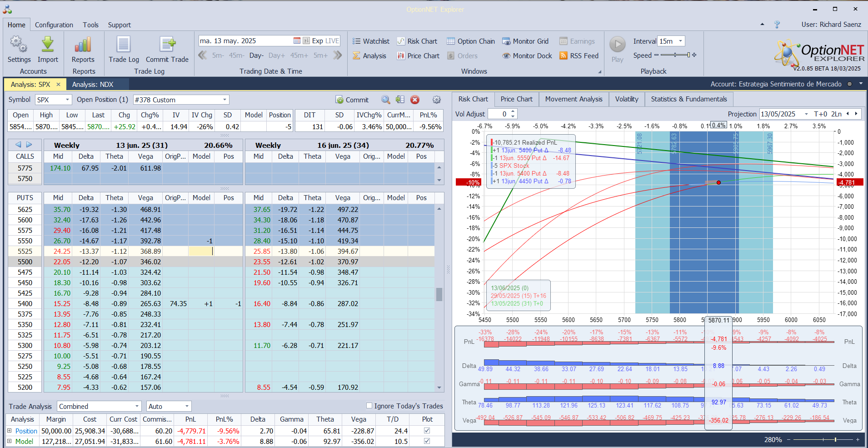Switch to the Analysis: NDX tab
Image resolution: width=868 pixels, height=448 pixels.
pyautogui.click(x=93, y=84)
